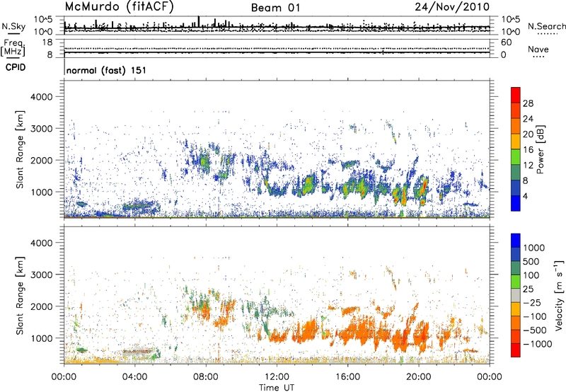Click the '12:00' time axis label
This screenshot has width=566, height=392.
coord(277,377)
